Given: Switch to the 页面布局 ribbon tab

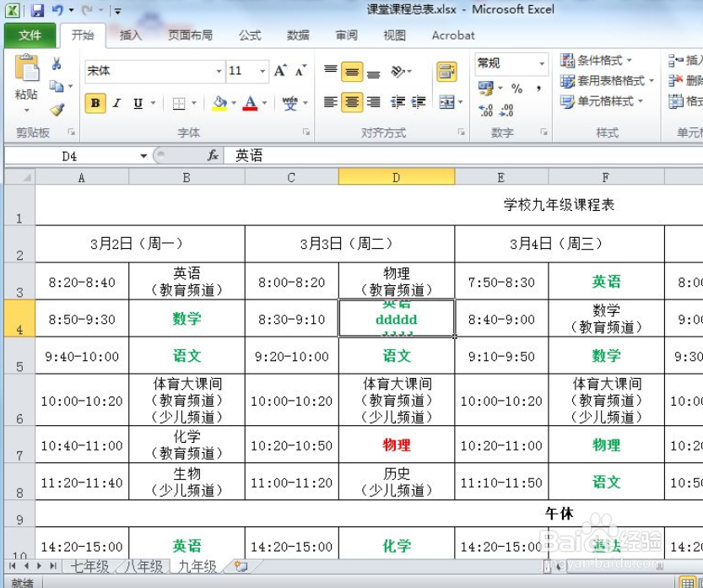Looking at the screenshot, I should pos(190,35).
